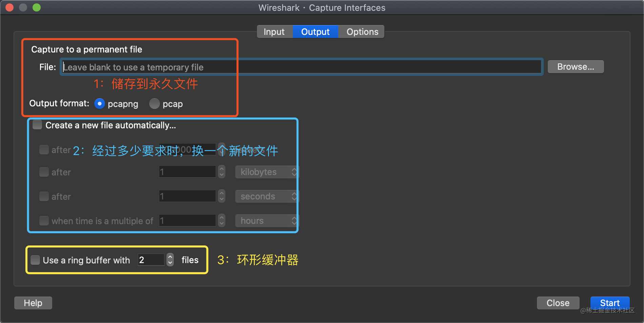
Task: Click the green window zoom button
Action: coord(37,7)
